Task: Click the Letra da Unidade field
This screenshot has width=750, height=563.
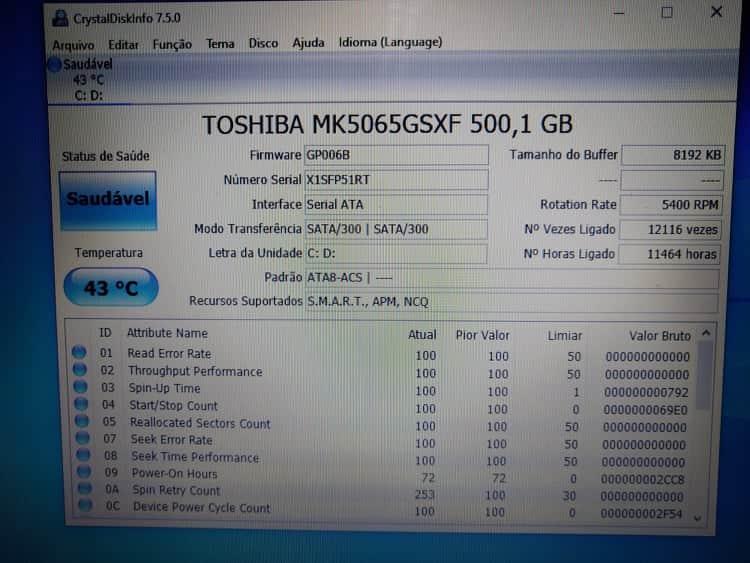Action: click(x=397, y=254)
